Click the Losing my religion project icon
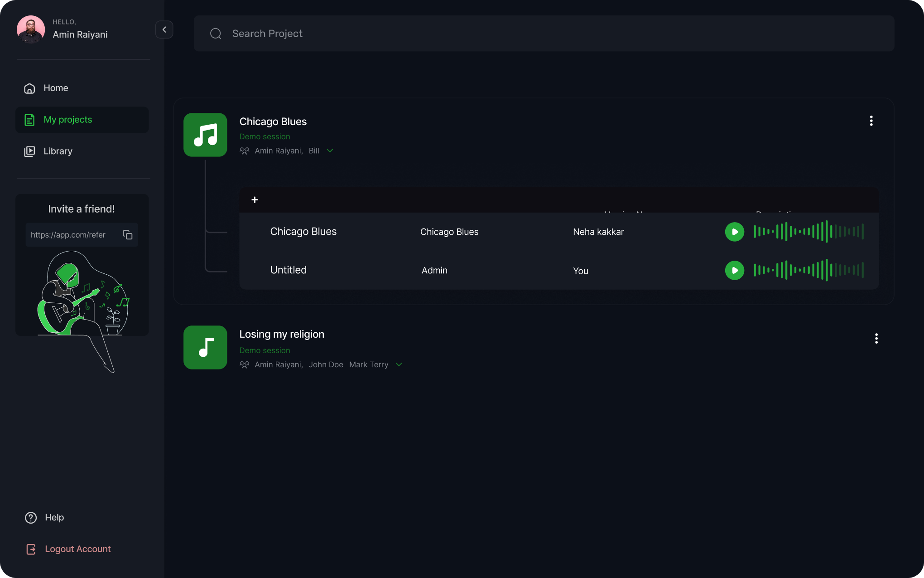This screenshot has height=578, width=924. click(205, 347)
